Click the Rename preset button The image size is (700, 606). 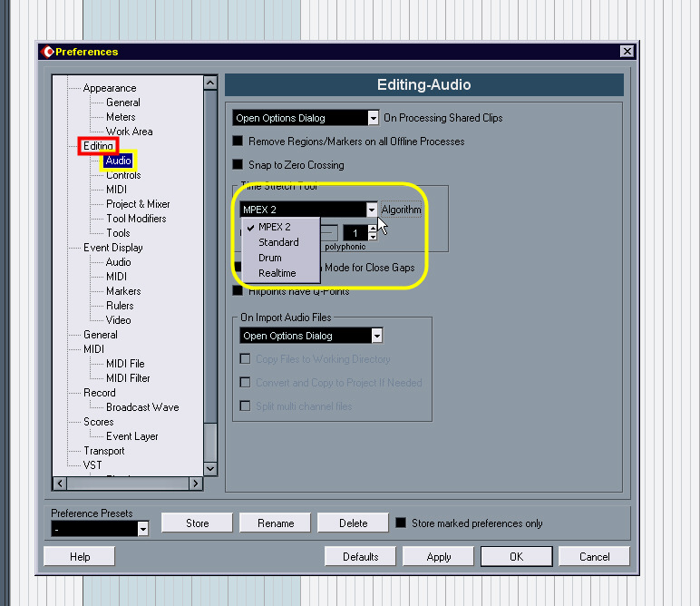[276, 523]
